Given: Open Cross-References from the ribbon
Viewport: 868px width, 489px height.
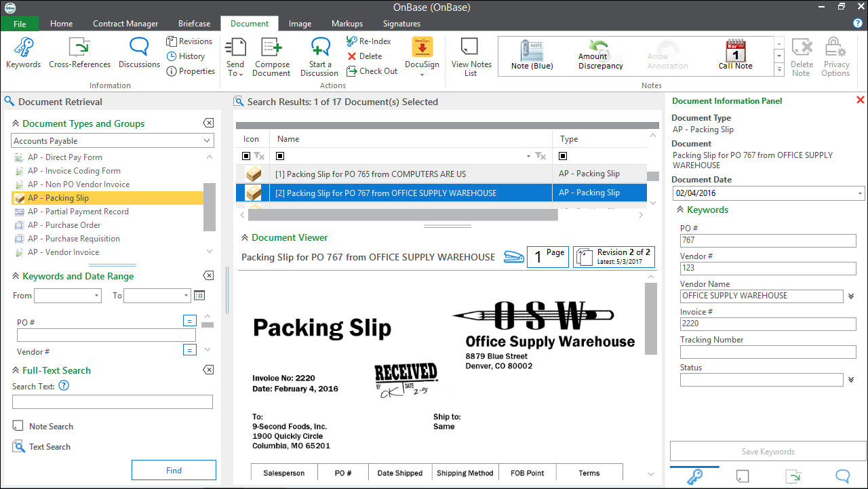Looking at the screenshot, I should 79,54.
